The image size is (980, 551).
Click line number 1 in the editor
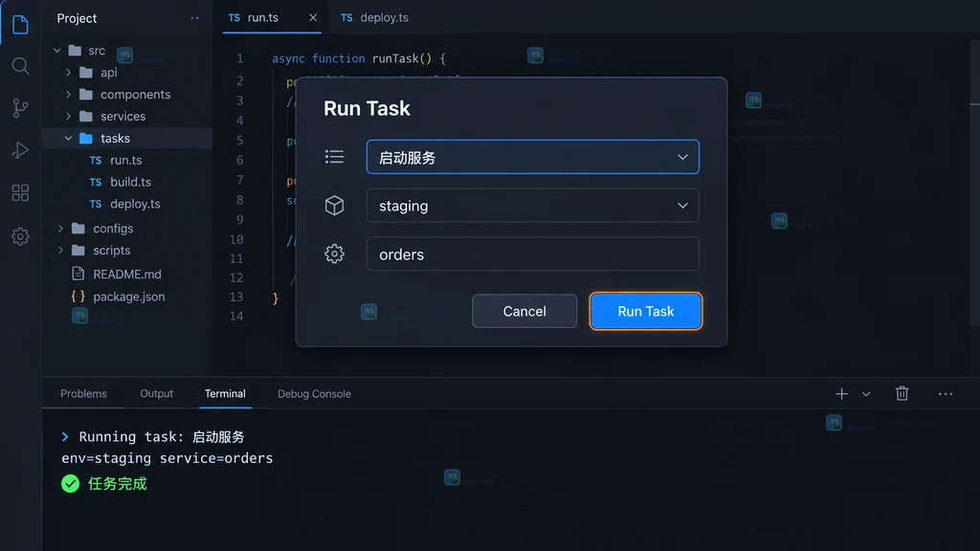[239, 58]
